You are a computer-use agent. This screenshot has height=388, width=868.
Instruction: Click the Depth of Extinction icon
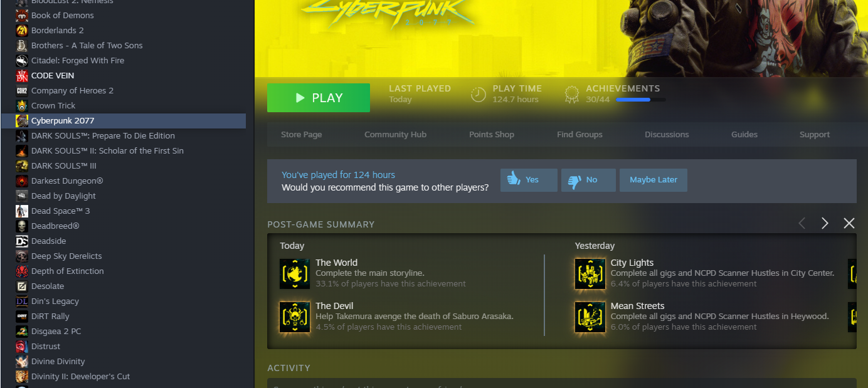(x=22, y=271)
